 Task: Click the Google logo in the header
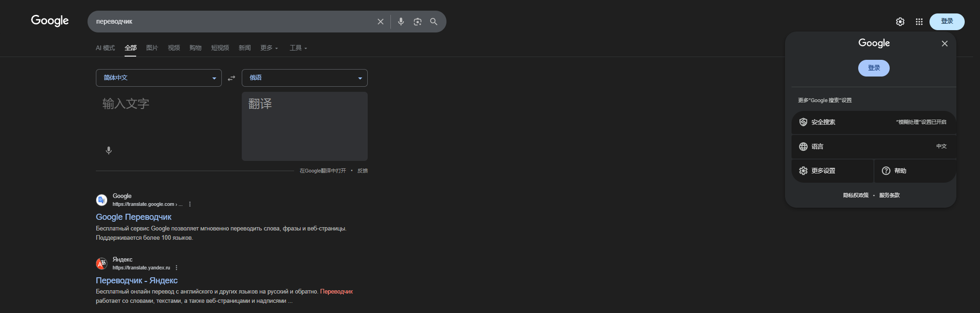pyautogui.click(x=50, y=21)
